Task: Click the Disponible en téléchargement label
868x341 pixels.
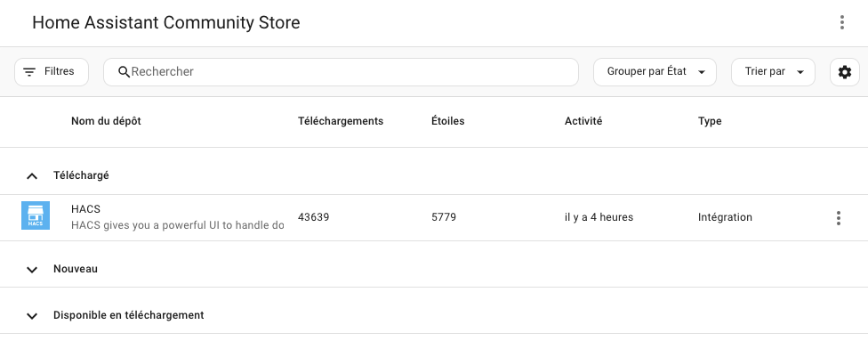Action: click(128, 315)
